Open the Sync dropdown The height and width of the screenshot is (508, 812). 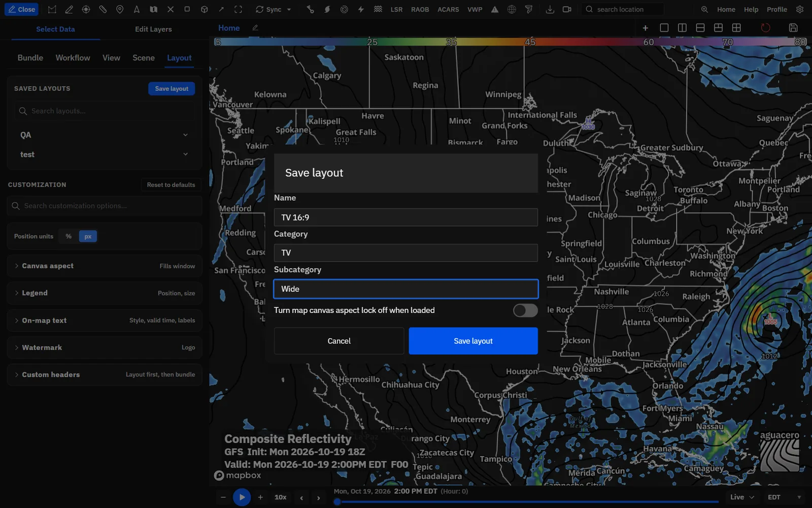click(274, 9)
